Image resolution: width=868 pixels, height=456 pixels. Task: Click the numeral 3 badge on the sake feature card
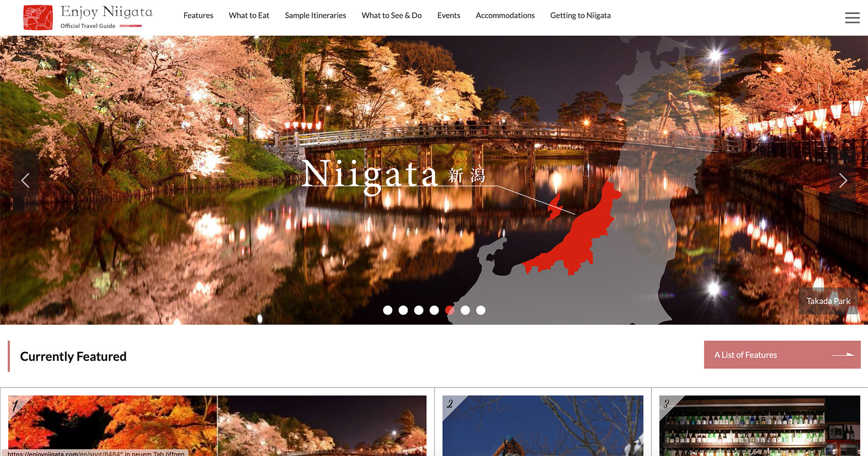coord(667,404)
